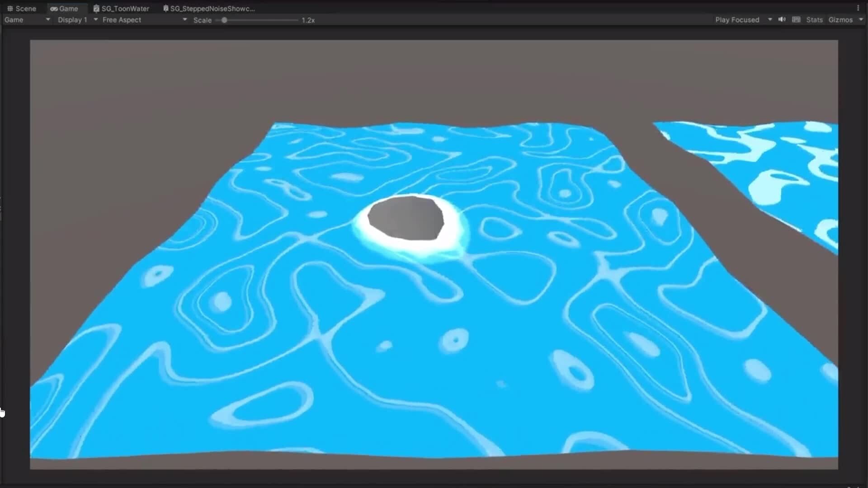Open the Game view options three-dot menu
The height and width of the screenshot is (488, 868).
pyautogui.click(x=859, y=8)
